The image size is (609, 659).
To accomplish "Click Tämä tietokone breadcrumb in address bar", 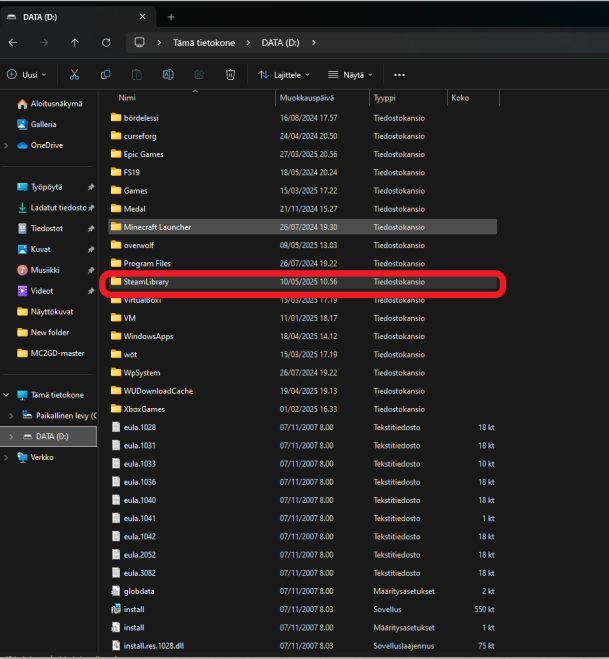I will 204,42.
